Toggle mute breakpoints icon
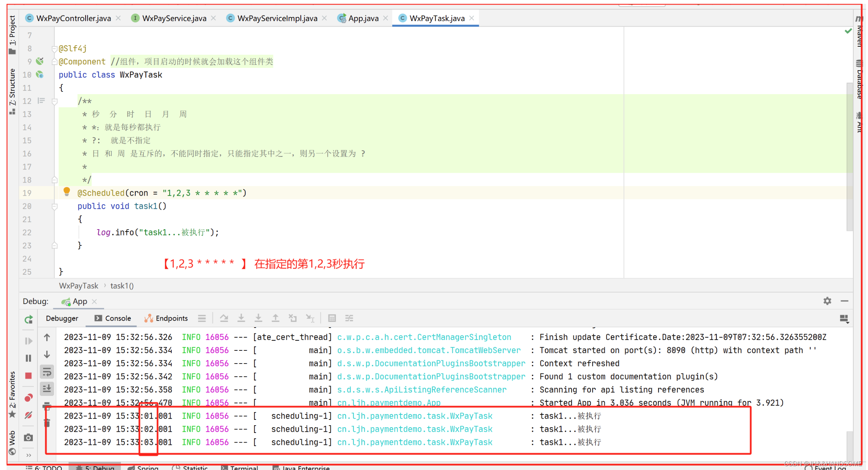Viewport: 868px width, 470px height. tap(29, 415)
